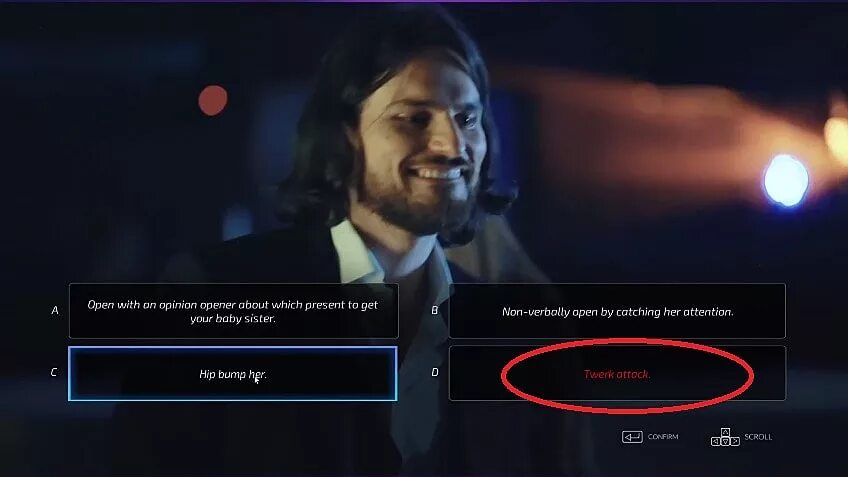This screenshot has width=848, height=477.
Task: Click the letter A option marker
Action: pos(55,310)
